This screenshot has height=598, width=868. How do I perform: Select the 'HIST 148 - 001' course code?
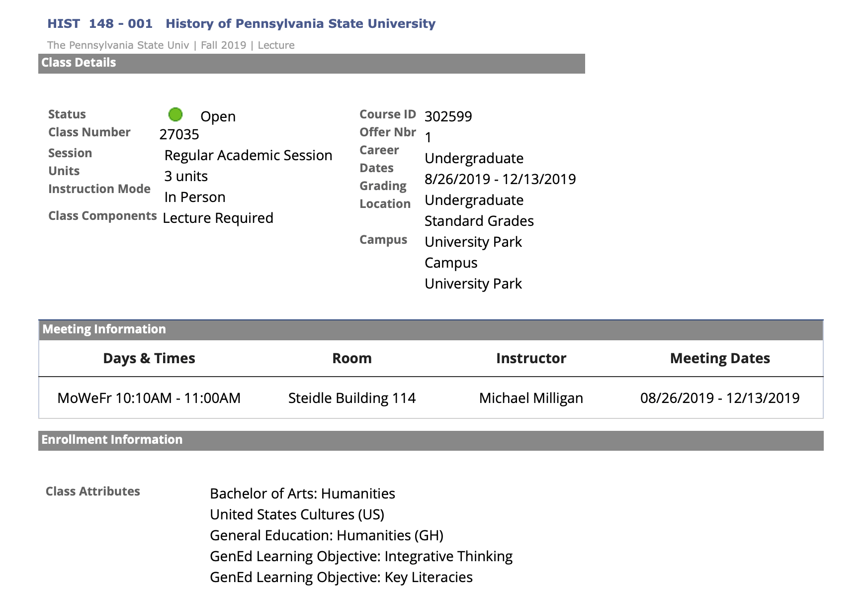(100, 24)
